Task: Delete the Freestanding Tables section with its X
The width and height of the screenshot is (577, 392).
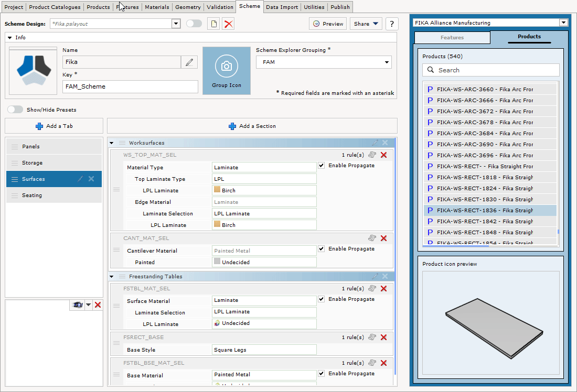Action: tap(385, 276)
